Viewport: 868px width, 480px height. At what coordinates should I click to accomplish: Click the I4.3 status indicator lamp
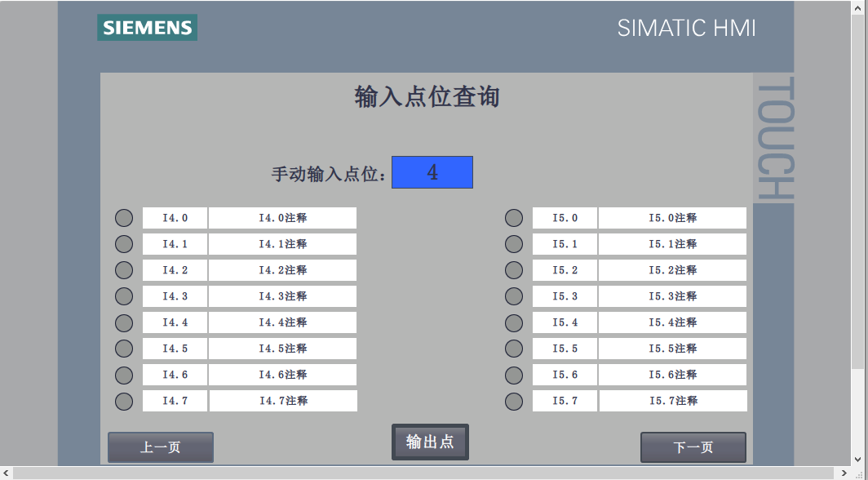click(x=123, y=296)
